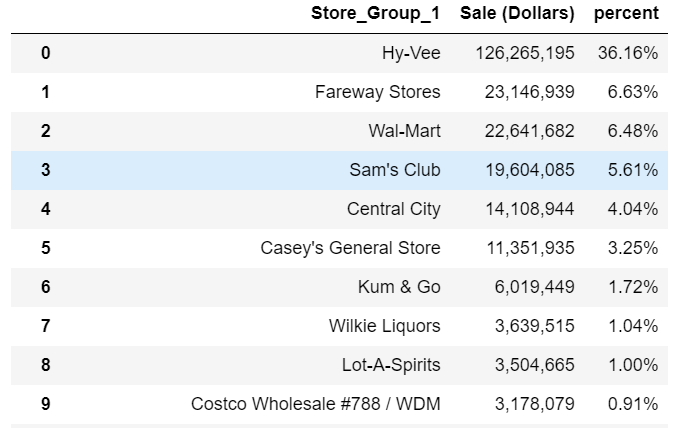The height and width of the screenshot is (428, 675).
Task: Click the 0.91% percent value
Action: tap(634, 404)
